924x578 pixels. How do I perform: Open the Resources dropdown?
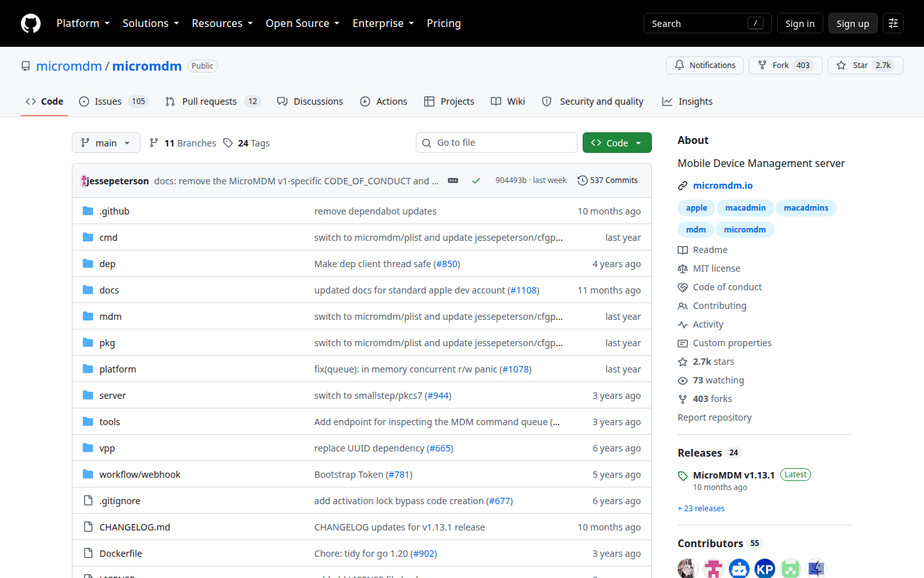pos(222,23)
